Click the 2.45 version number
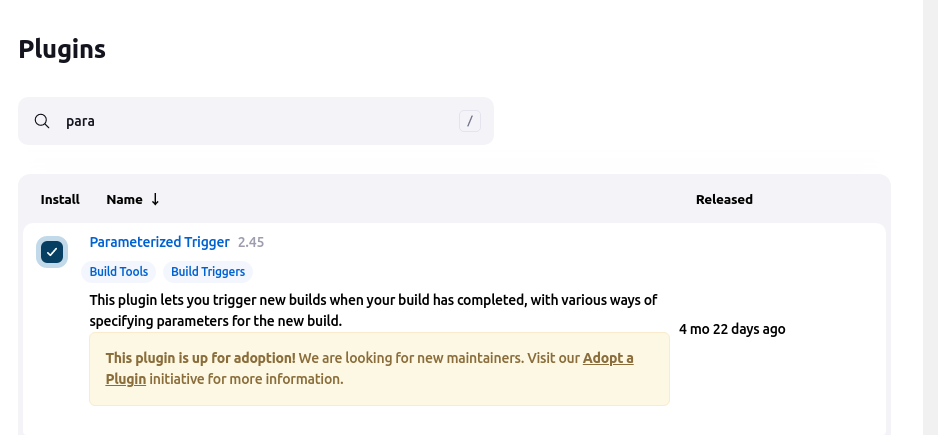 (x=251, y=242)
